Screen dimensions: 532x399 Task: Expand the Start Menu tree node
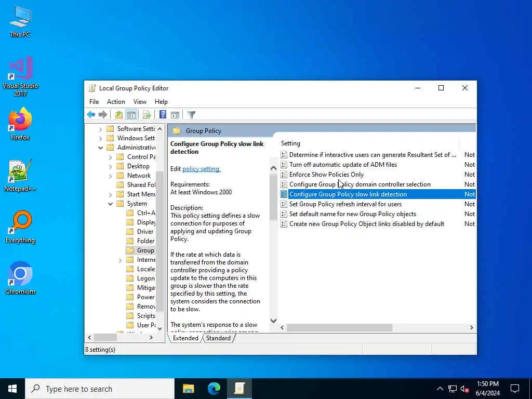[110, 194]
